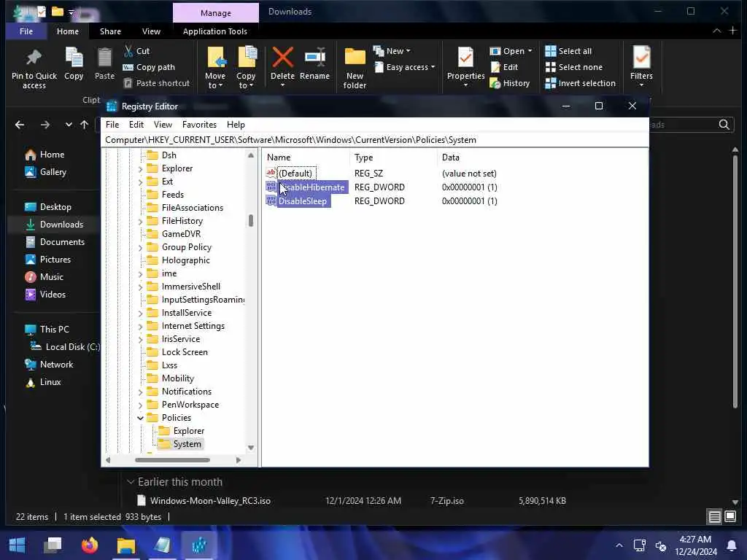Click Paste shortcut in ribbon
Screen dimensions: 747x560
(156, 83)
